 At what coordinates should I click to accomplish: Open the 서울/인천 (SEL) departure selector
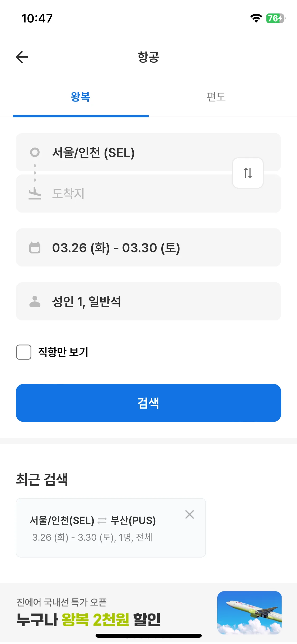(x=148, y=152)
